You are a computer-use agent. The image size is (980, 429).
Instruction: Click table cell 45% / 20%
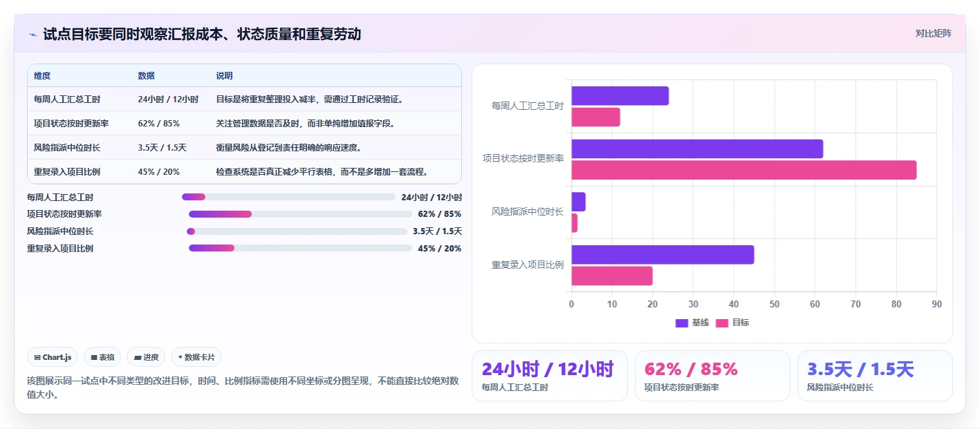(158, 172)
